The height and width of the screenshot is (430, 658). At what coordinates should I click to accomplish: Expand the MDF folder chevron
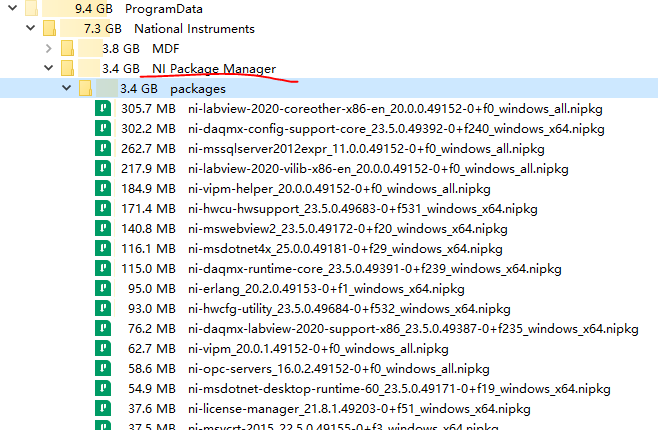(x=49, y=48)
